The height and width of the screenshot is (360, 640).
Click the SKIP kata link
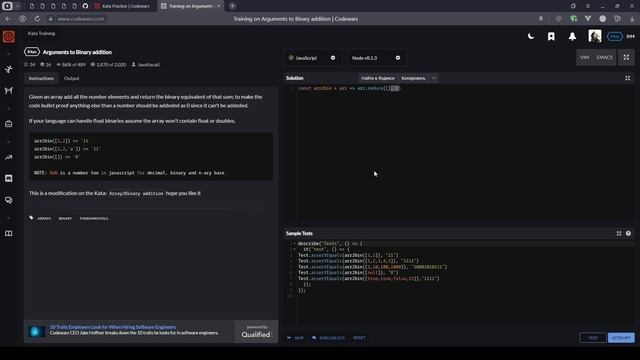(x=295, y=338)
